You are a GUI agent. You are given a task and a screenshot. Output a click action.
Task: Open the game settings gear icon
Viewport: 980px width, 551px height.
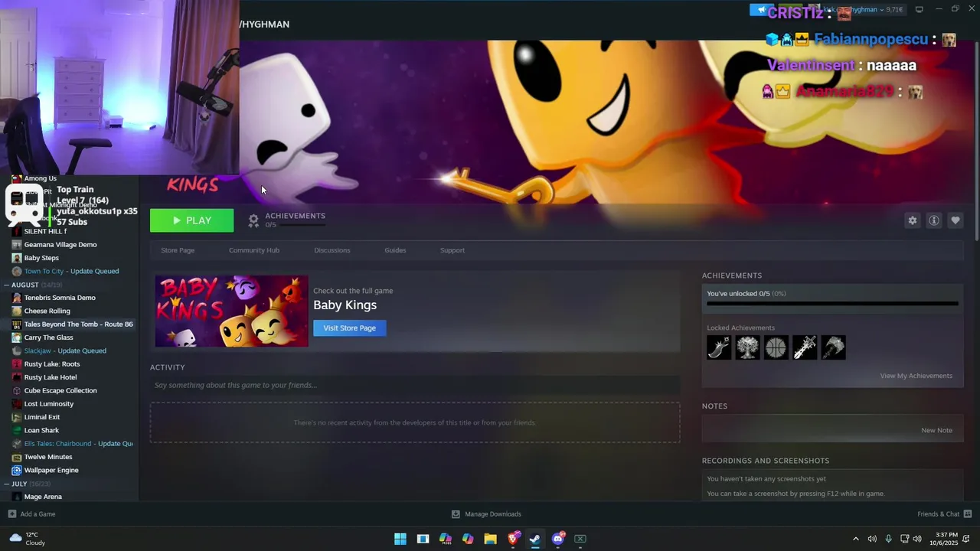(912, 220)
